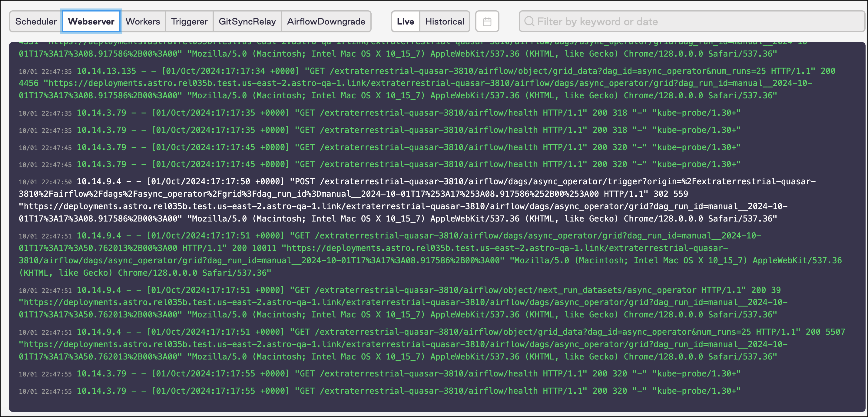Open the Workers component logs
Image resolution: width=868 pixels, height=417 pixels.
(x=143, y=21)
